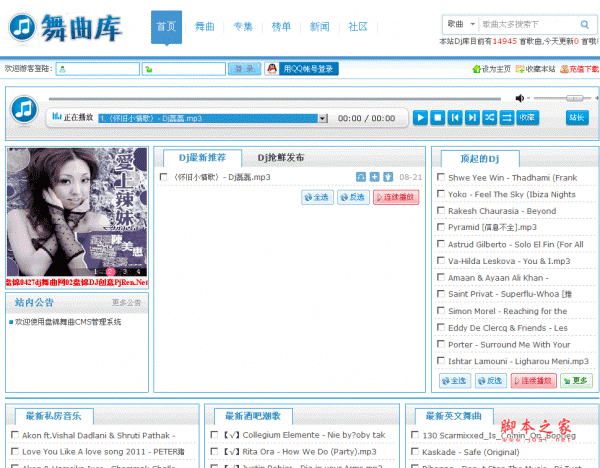Switch to the Dj抢鲜发布 tab
Image resolution: width=600 pixels, height=468 pixels.
[281, 158]
